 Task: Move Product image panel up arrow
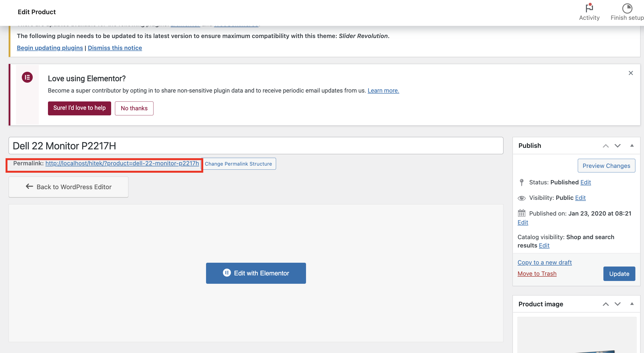606,304
